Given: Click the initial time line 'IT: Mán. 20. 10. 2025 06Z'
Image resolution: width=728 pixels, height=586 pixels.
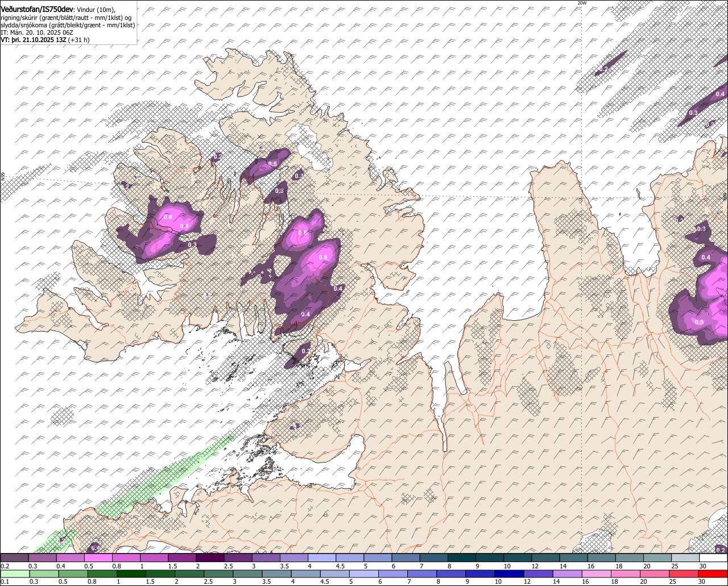Looking at the screenshot, I should [38, 33].
